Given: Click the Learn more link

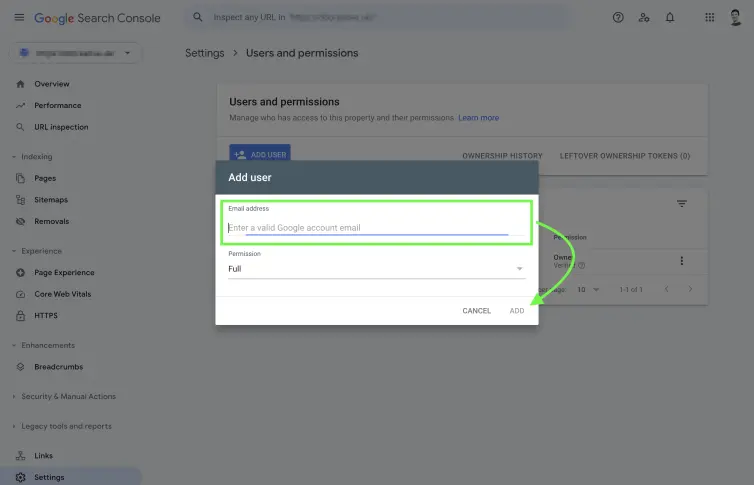Looking at the screenshot, I should (x=478, y=118).
